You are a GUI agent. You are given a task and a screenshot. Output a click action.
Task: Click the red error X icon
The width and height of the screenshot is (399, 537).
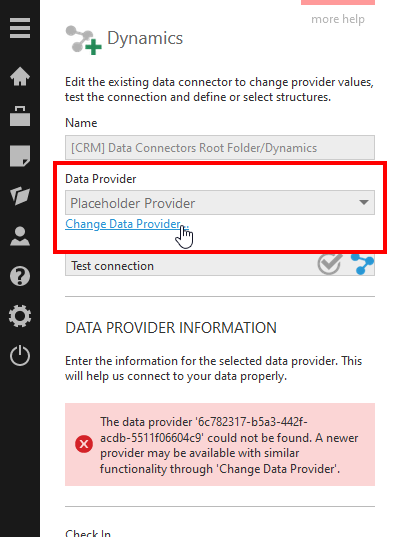84,444
